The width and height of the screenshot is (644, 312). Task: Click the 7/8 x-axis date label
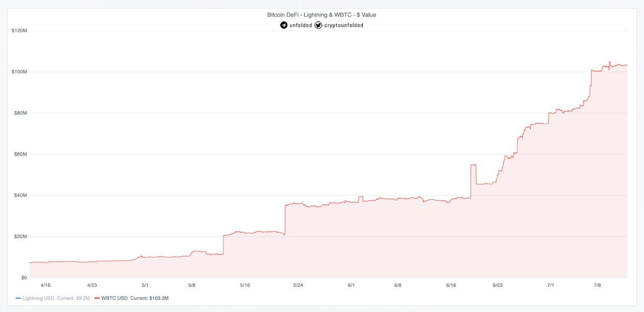coord(597,285)
